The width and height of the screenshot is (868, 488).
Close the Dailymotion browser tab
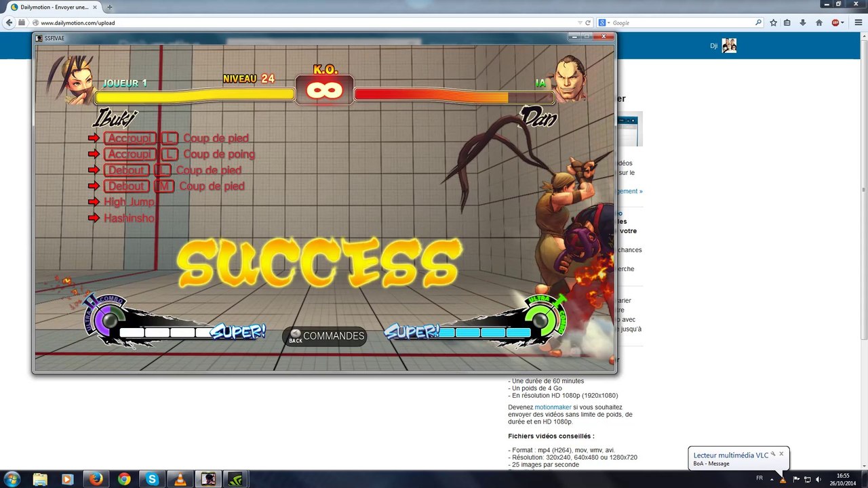[x=96, y=7]
